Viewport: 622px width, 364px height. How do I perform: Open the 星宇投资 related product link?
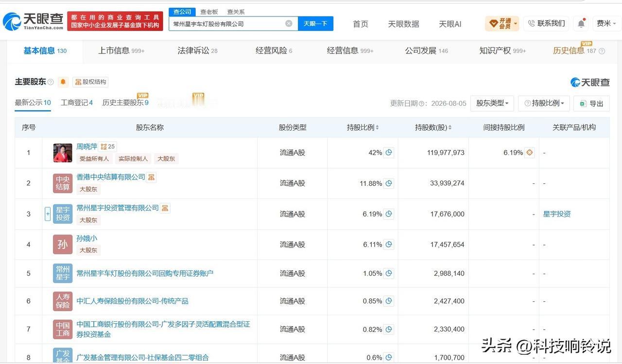coord(557,214)
